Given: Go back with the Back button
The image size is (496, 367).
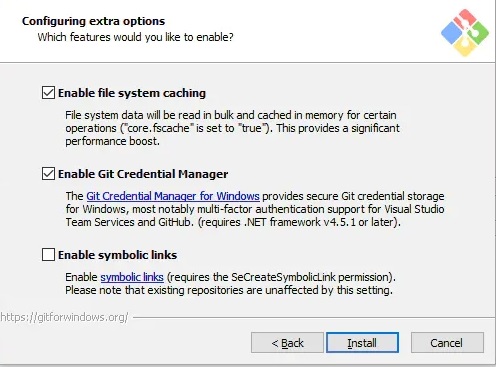Looking at the screenshot, I should [x=287, y=342].
